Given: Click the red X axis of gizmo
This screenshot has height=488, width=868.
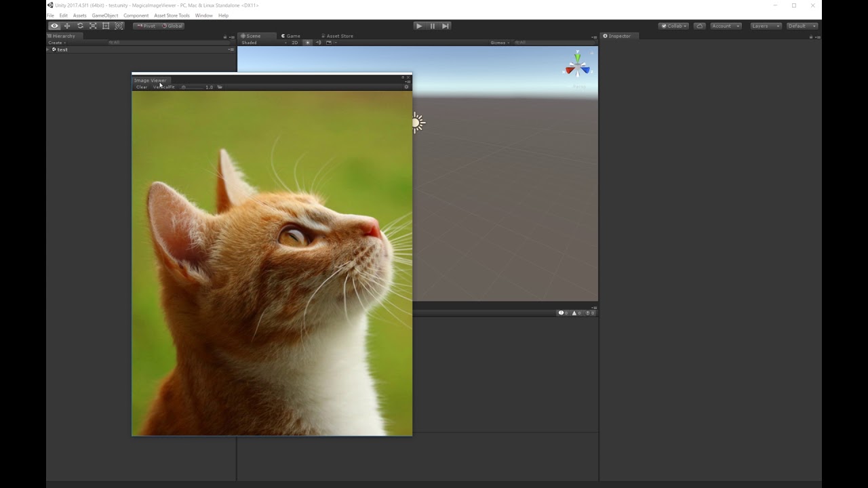Looking at the screenshot, I should tap(570, 70).
